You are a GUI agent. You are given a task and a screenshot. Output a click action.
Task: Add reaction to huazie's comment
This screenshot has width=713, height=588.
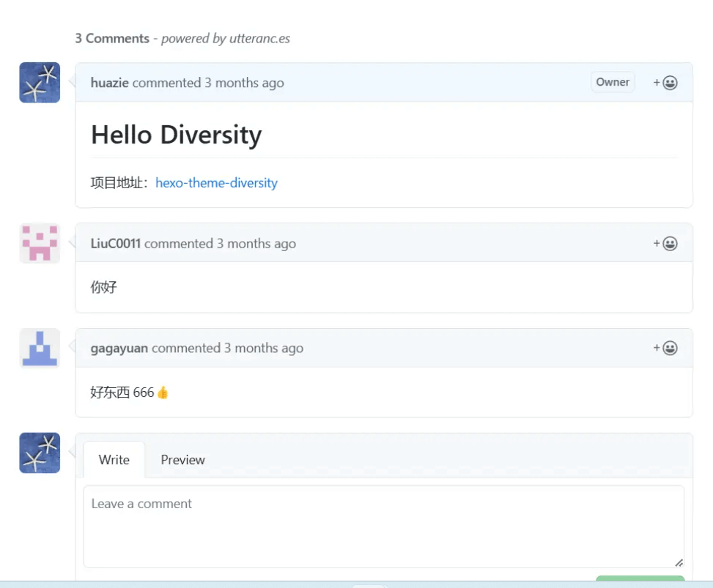[665, 83]
